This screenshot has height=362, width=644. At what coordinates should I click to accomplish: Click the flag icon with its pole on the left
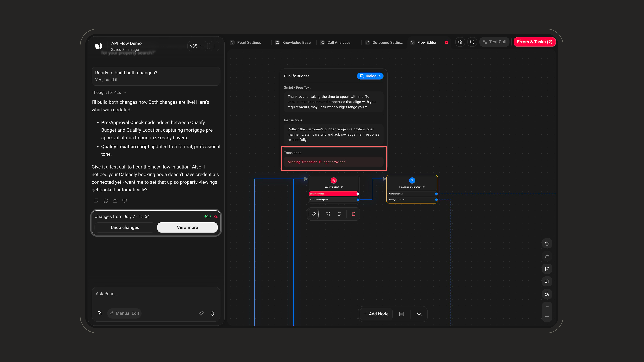pos(547,269)
